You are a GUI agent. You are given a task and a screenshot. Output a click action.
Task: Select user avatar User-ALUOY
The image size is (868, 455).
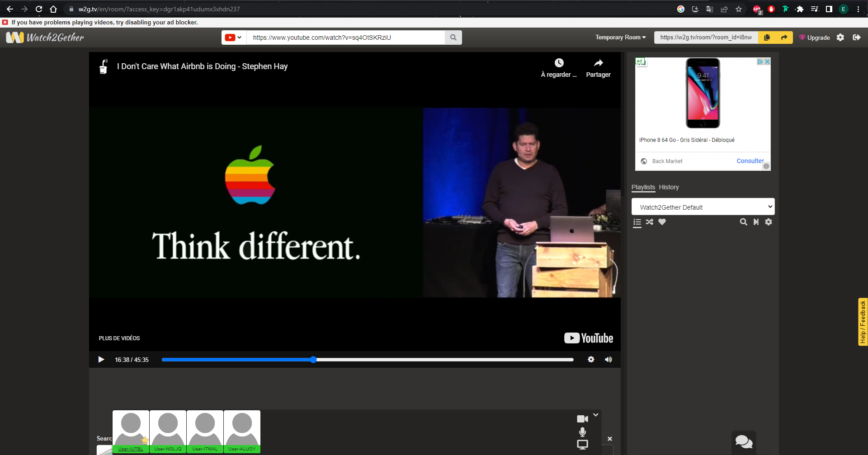tap(242, 432)
